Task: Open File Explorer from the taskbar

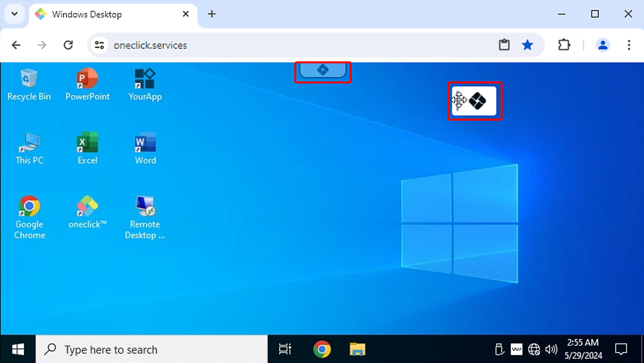Action: click(357, 349)
